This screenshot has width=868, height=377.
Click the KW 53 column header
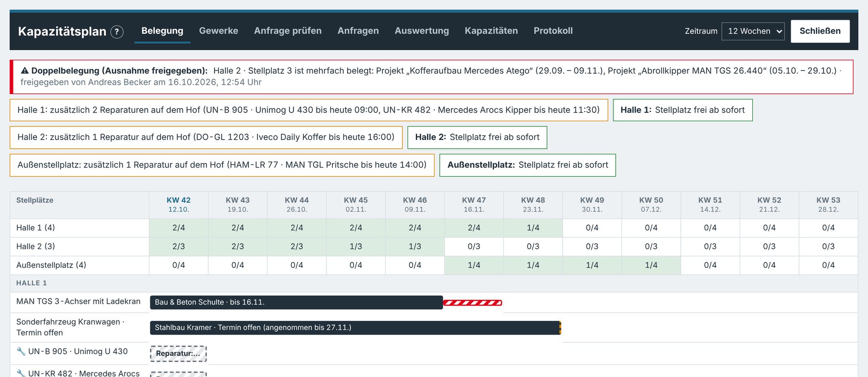(x=828, y=205)
